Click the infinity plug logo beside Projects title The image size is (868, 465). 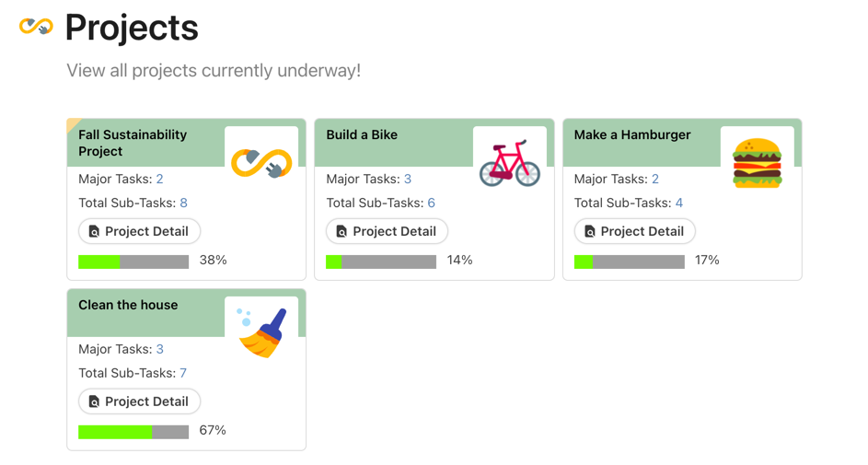click(x=36, y=27)
